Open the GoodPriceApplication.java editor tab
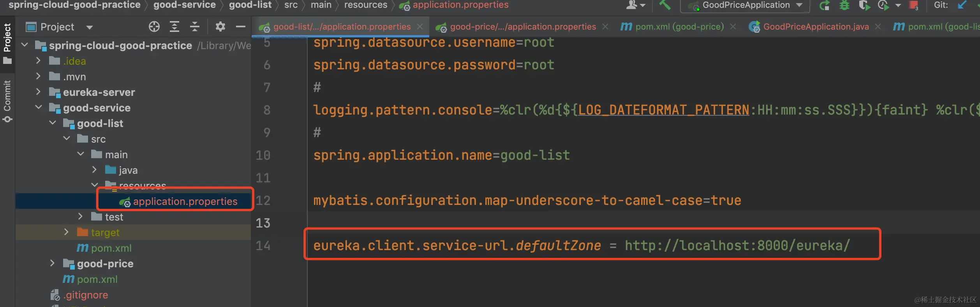The width and height of the screenshot is (980, 307). tap(816, 26)
